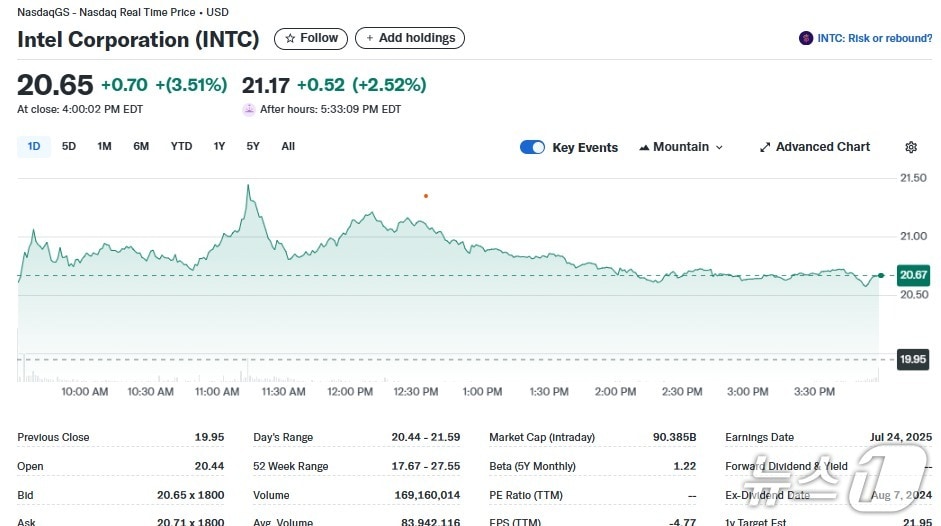Click the 20.67 current price label
Screen dimensions: 941x526
[x=913, y=275]
